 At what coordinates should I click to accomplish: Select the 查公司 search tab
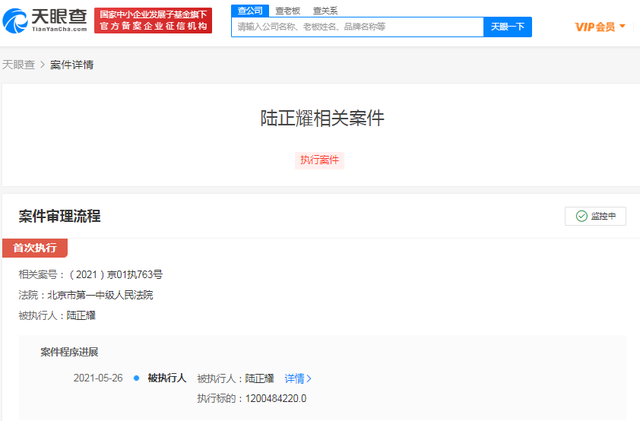(249, 10)
